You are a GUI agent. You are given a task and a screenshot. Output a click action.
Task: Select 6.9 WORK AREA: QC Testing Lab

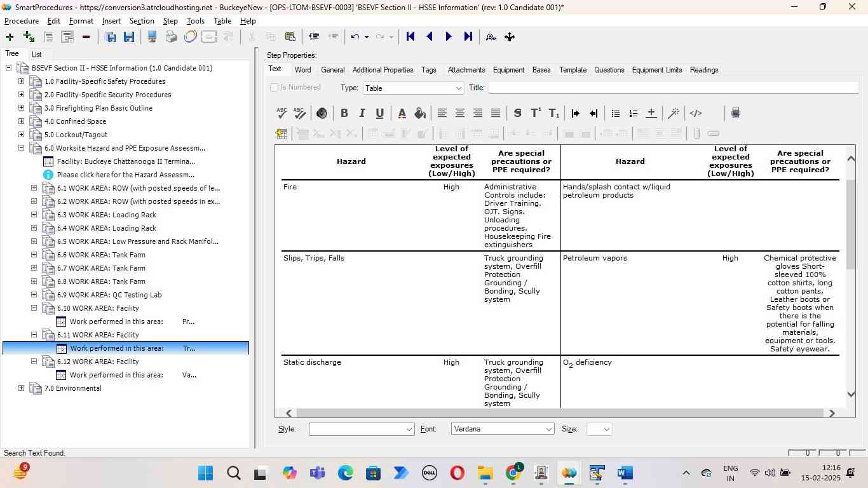coord(109,295)
